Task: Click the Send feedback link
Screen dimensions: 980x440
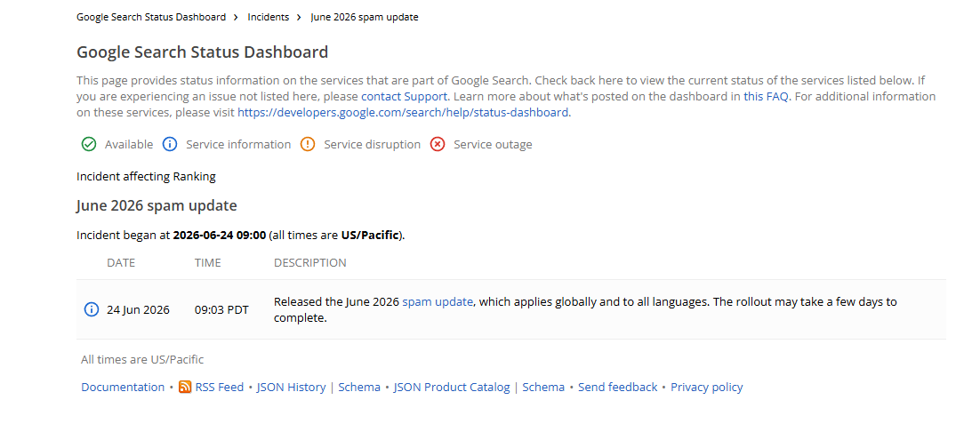Action: pyautogui.click(x=617, y=387)
